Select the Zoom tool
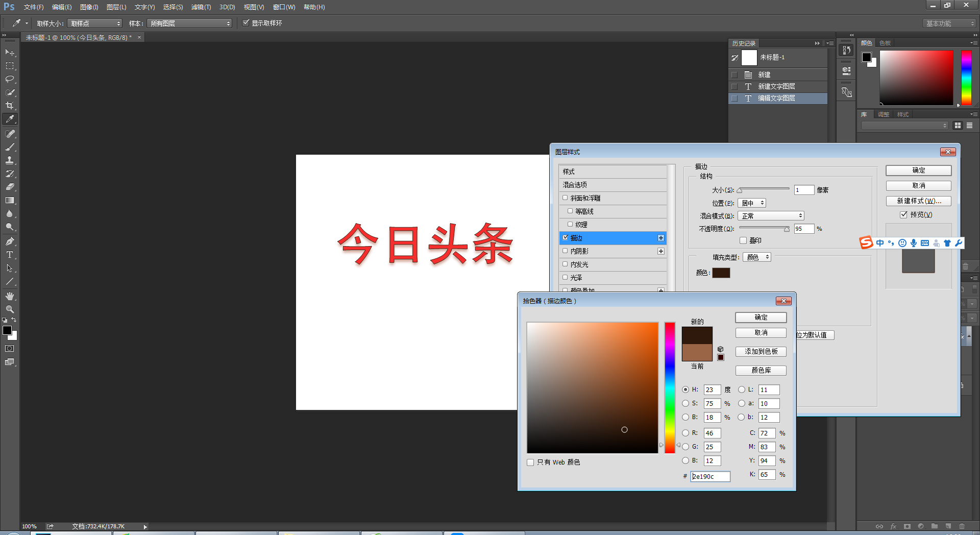Viewport: 980px width, 535px height. tap(10, 309)
